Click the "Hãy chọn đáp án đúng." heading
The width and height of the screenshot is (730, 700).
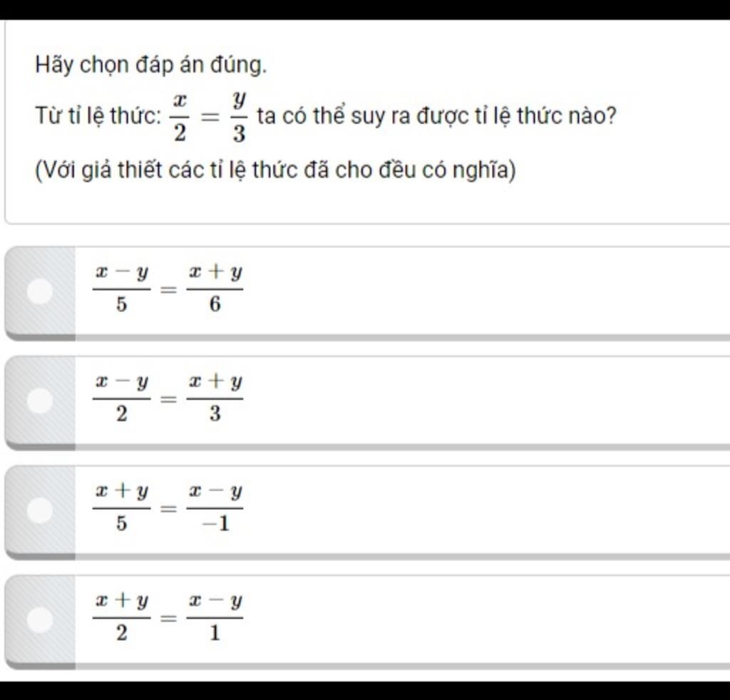152,66
